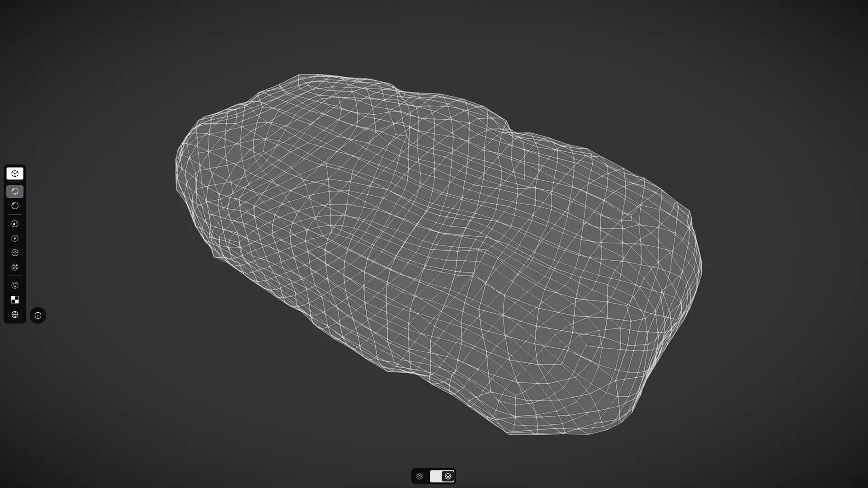Toggle the light bulb lighting icon
The width and height of the screenshot is (868, 488).
pyautogui.click(x=15, y=286)
